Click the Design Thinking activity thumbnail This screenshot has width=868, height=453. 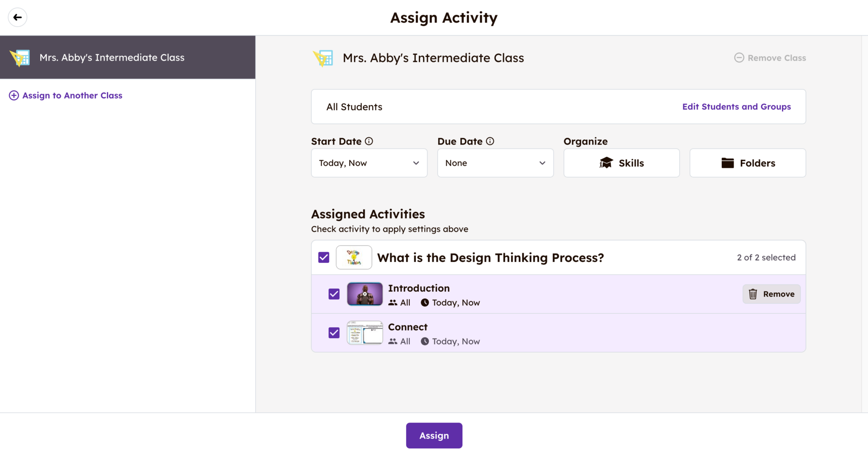coord(354,257)
